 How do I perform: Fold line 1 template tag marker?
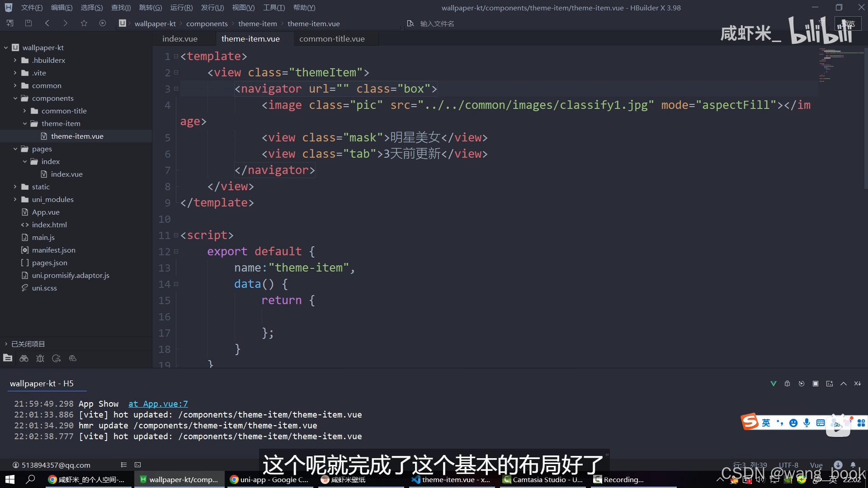pyautogui.click(x=176, y=56)
